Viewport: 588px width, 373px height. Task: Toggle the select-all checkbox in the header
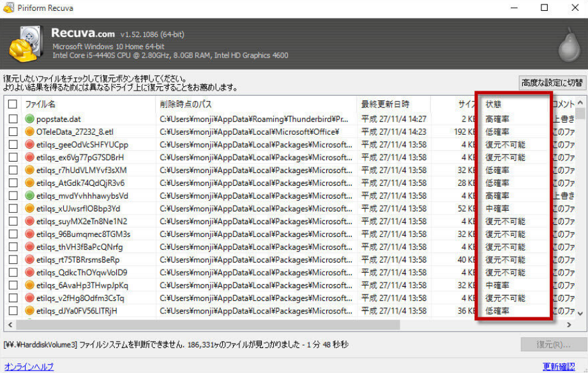[13, 104]
